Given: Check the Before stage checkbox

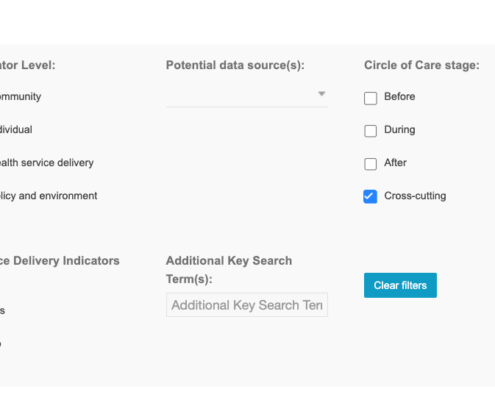Looking at the screenshot, I should click(x=370, y=98).
